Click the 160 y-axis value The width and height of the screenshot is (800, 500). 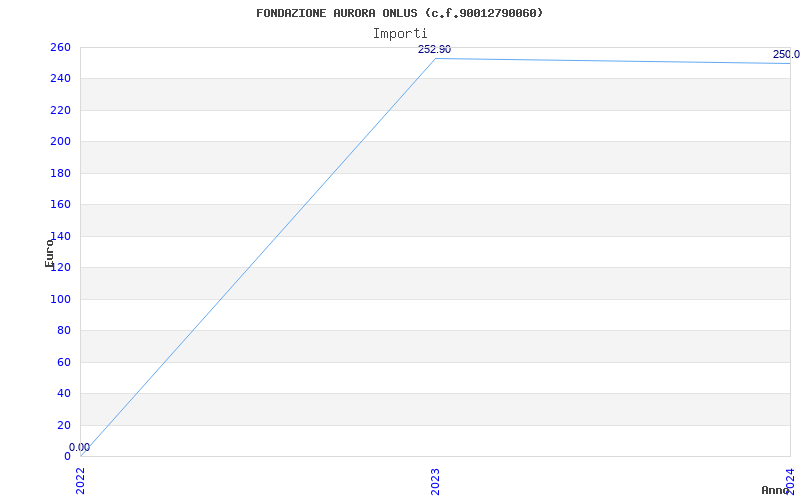[60, 205]
